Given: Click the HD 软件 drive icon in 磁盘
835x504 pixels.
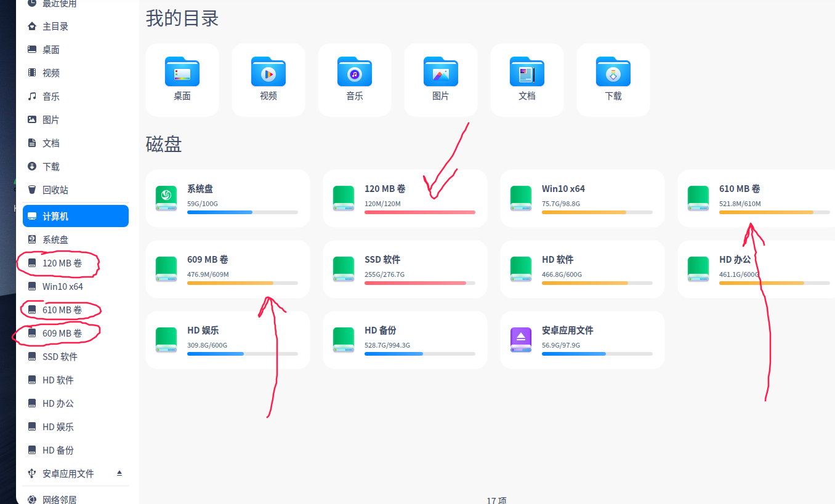Looking at the screenshot, I should (x=521, y=269).
